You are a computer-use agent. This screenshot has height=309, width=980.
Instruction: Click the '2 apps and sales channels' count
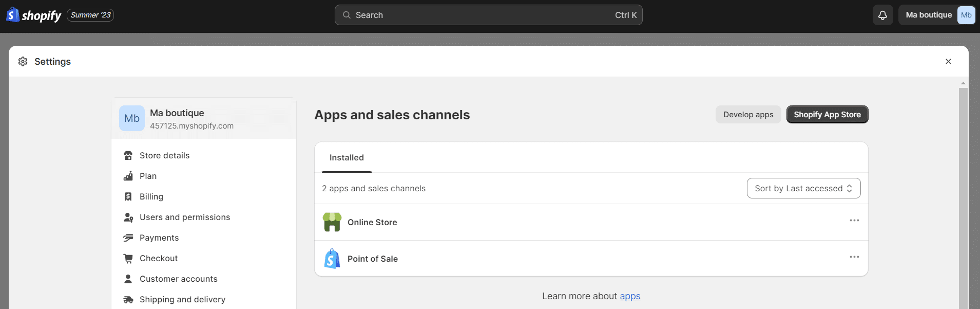point(374,189)
